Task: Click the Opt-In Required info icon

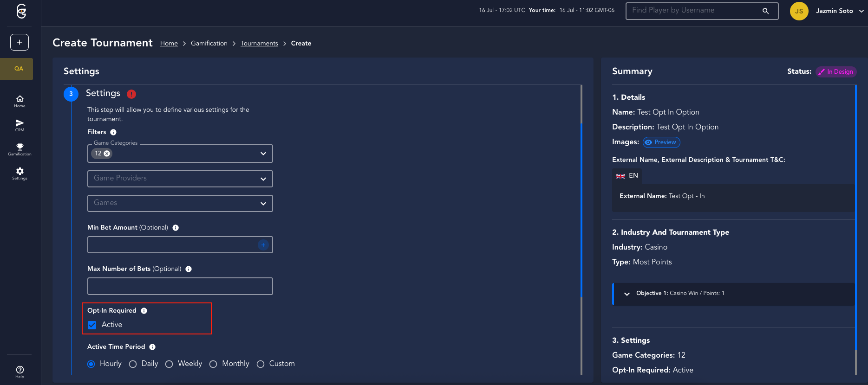Action: point(144,311)
